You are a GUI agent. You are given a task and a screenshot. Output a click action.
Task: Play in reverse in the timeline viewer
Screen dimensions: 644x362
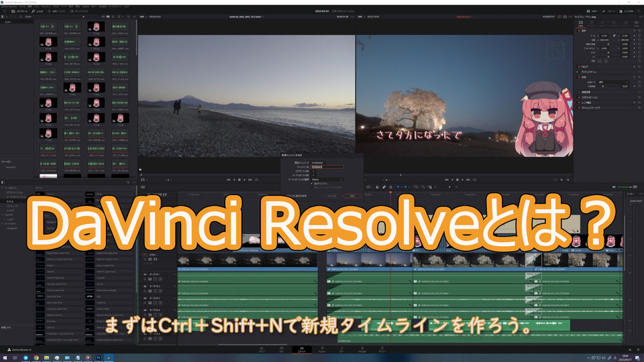451,180
